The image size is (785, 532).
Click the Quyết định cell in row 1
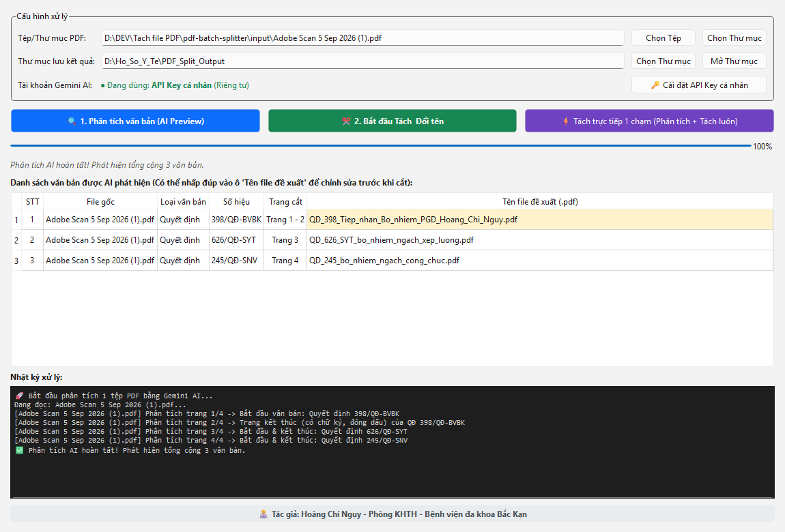click(x=183, y=220)
